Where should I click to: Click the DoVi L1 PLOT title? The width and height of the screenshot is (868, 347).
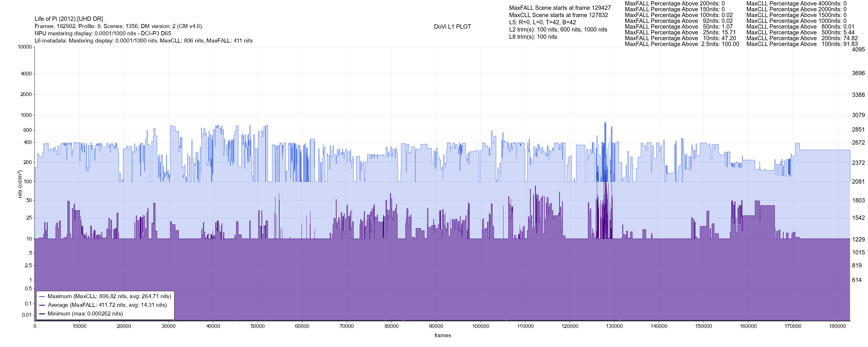pos(452,27)
